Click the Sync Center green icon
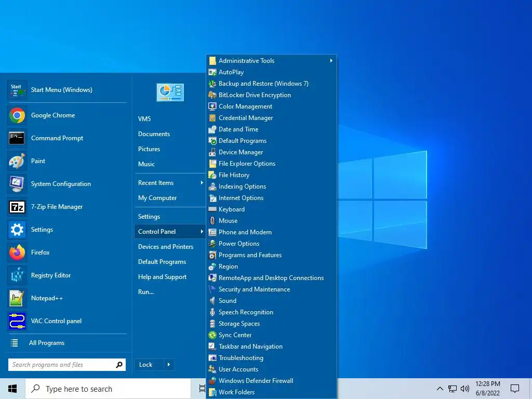 [x=212, y=335]
